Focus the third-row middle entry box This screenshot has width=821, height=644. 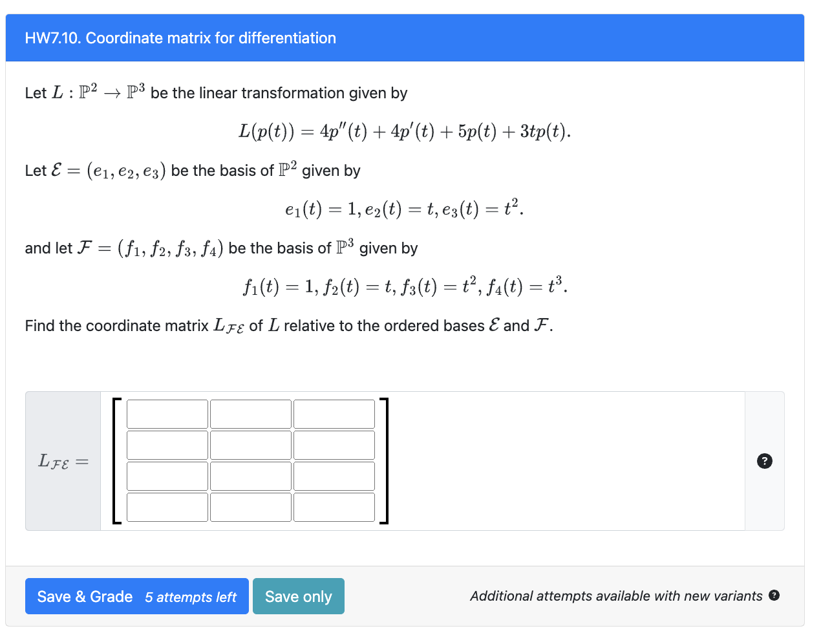coord(251,475)
